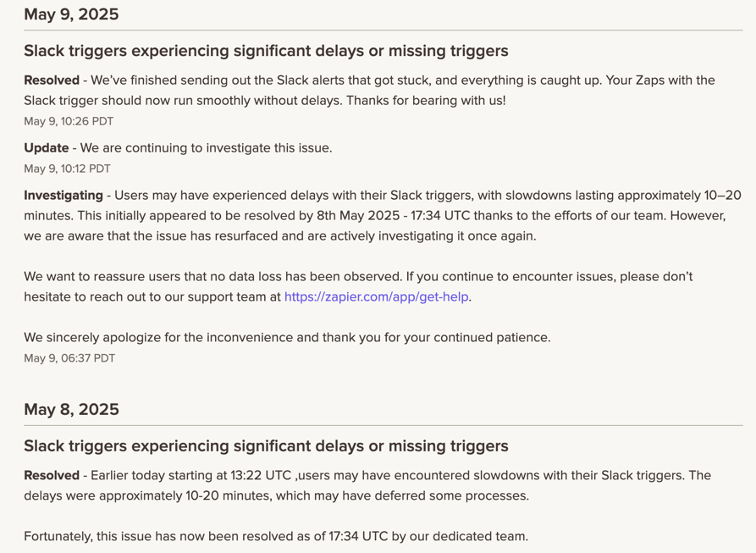756x553 pixels.
Task: Click the May 9, 10:26 PDT timestamp
Action: (x=69, y=121)
